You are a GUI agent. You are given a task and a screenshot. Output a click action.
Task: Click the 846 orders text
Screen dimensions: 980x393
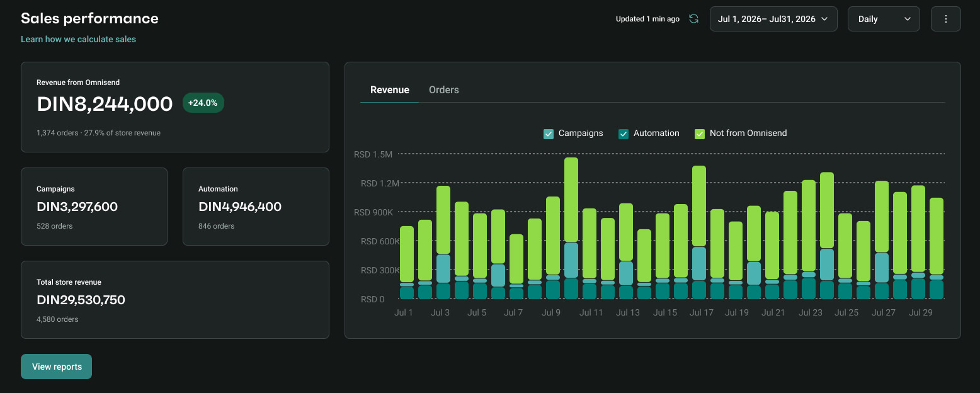pyautogui.click(x=216, y=226)
